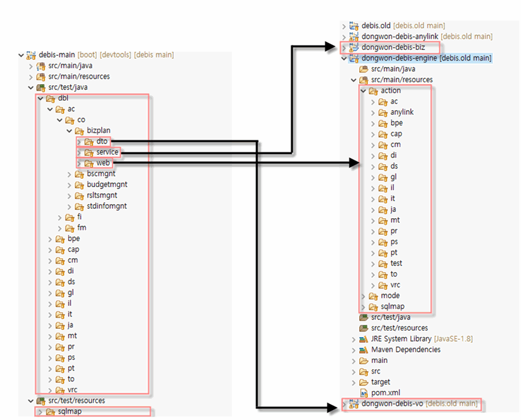Viewport: 521px width, 420px height.
Task: Expand the sqlmap folder in dongwon-debis-engine
Action: point(363,307)
